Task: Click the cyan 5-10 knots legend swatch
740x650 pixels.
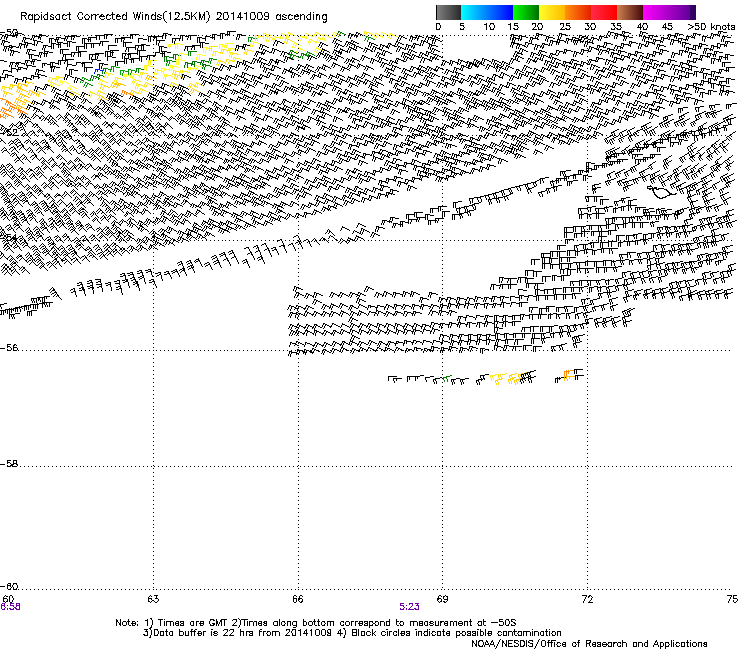Action: click(x=474, y=12)
